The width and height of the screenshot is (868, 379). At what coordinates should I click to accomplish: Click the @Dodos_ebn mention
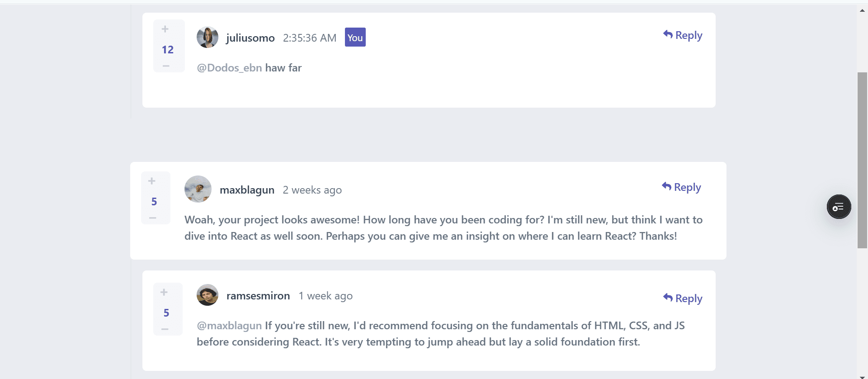click(x=229, y=68)
